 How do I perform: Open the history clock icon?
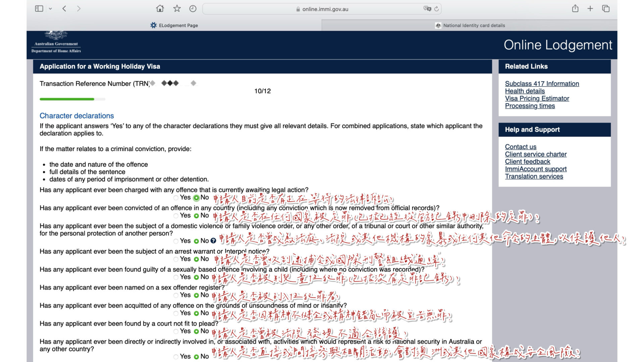pyautogui.click(x=193, y=9)
